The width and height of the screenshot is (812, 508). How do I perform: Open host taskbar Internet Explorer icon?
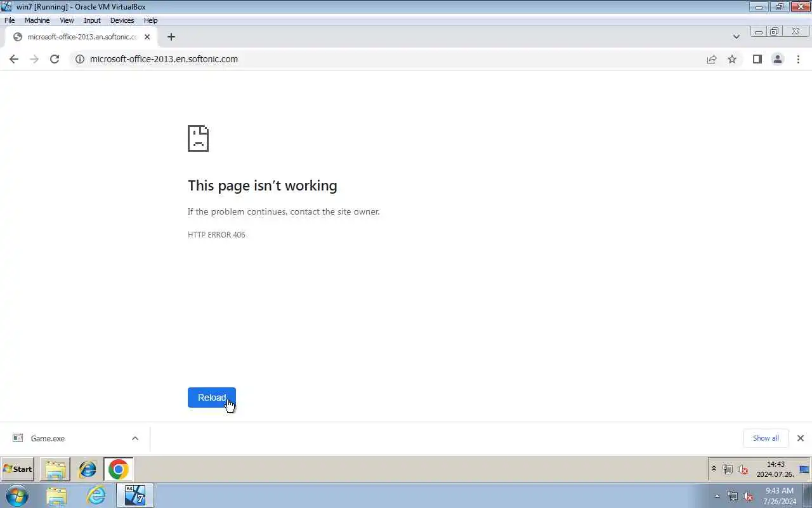pyautogui.click(x=96, y=495)
